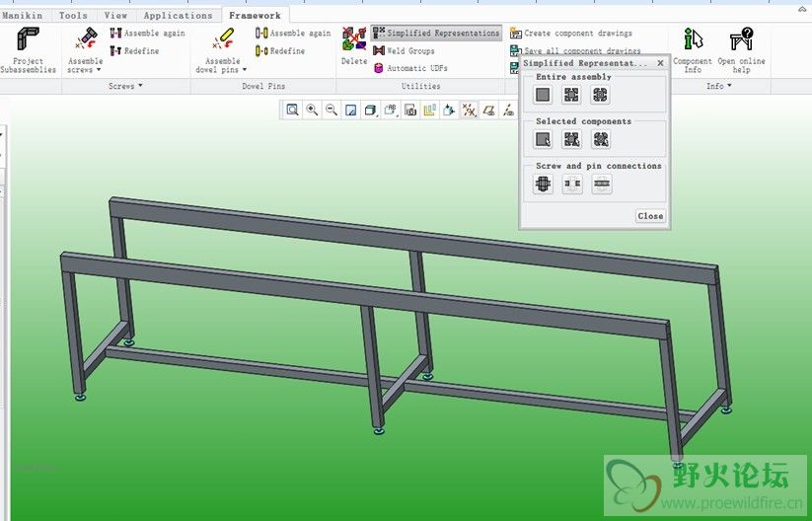The width and height of the screenshot is (812, 521).
Task: Click Close in Simplified Representations dialog
Action: coord(650,216)
